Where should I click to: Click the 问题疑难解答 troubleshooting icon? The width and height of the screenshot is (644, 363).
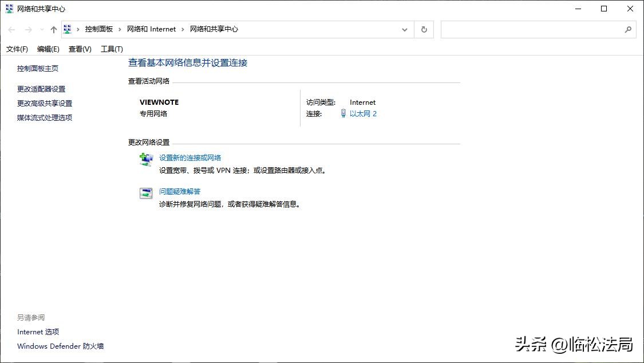click(x=146, y=193)
